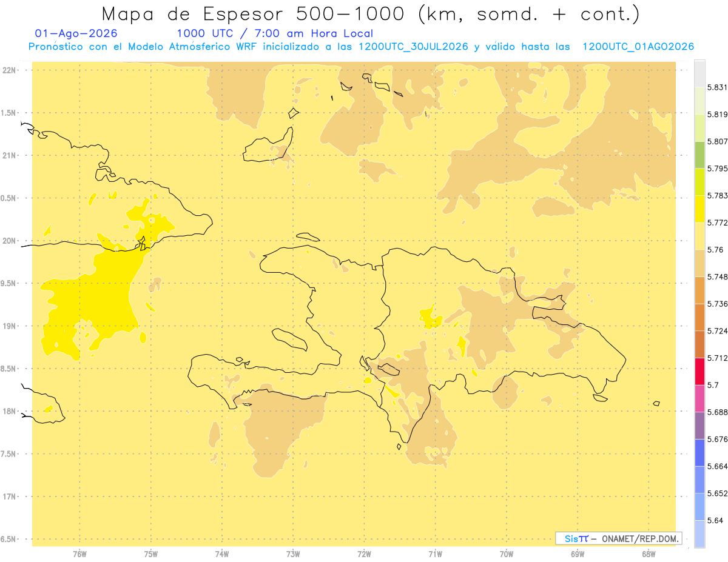Click the colorbar value '5.807'
The height and width of the screenshot is (562, 728).
click(x=717, y=141)
